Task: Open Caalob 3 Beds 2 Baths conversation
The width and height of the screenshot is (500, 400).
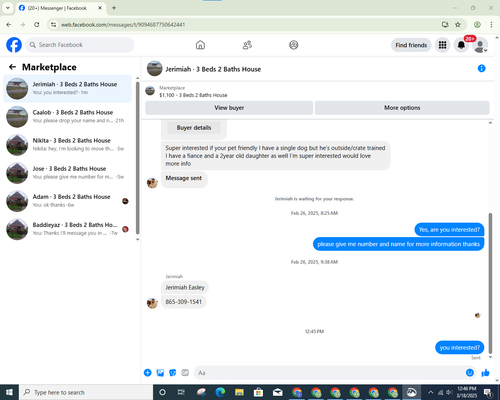Action: [67, 116]
